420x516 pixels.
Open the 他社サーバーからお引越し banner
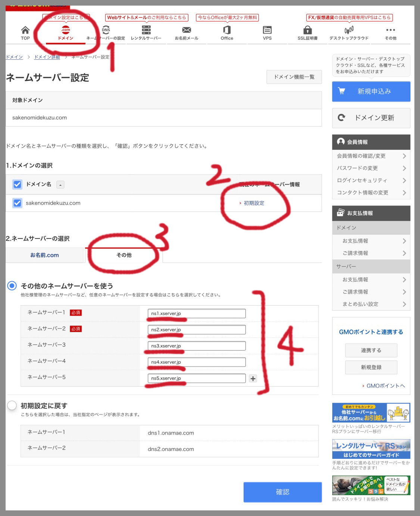point(371,413)
